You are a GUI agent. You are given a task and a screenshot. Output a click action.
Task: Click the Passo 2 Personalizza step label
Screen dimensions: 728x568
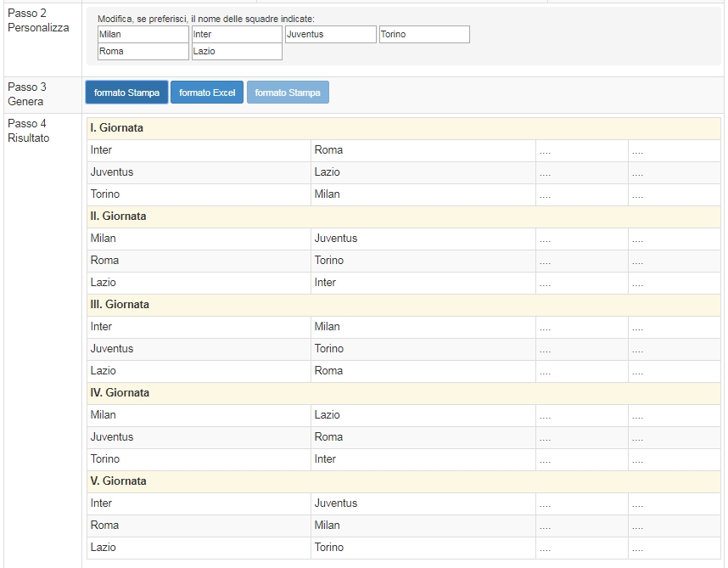coord(38,20)
